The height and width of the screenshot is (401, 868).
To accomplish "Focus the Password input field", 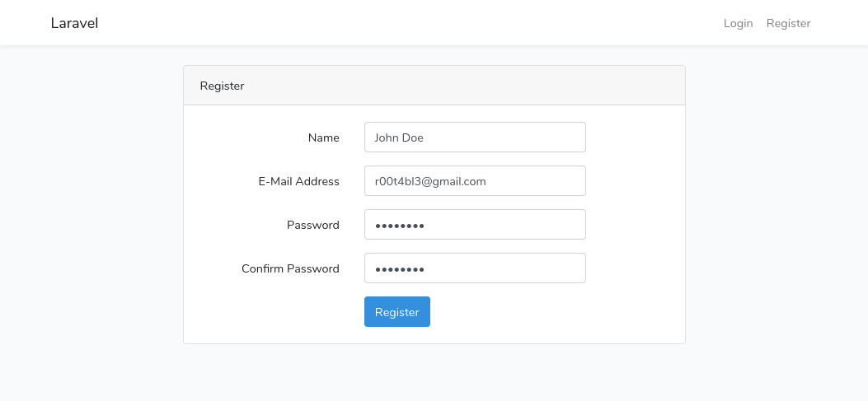I will coord(475,225).
